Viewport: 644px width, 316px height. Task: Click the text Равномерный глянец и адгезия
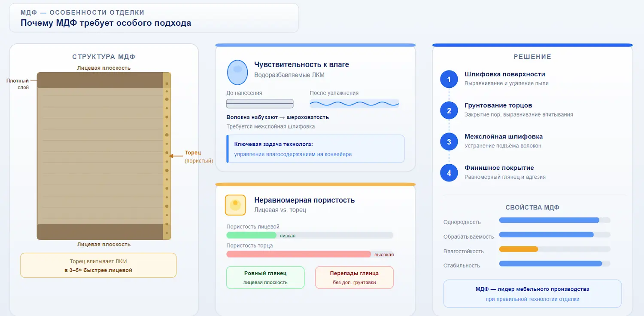pyautogui.click(x=505, y=177)
